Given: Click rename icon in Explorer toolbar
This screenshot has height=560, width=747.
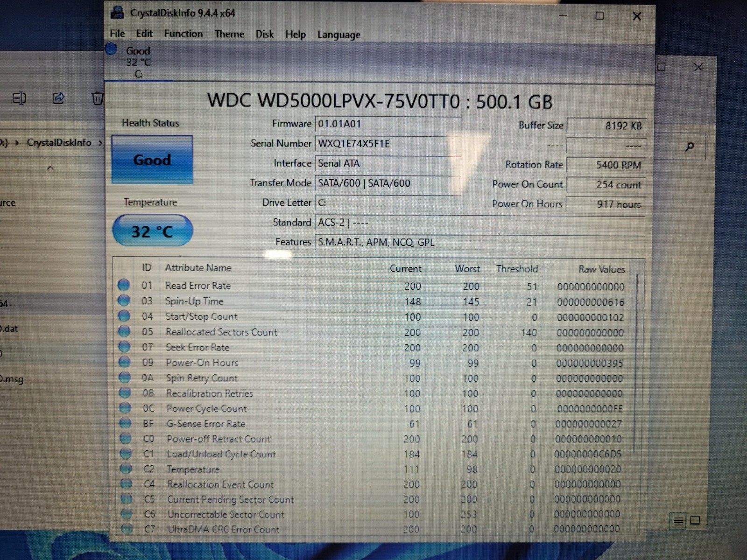Looking at the screenshot, I should point(19,98).
